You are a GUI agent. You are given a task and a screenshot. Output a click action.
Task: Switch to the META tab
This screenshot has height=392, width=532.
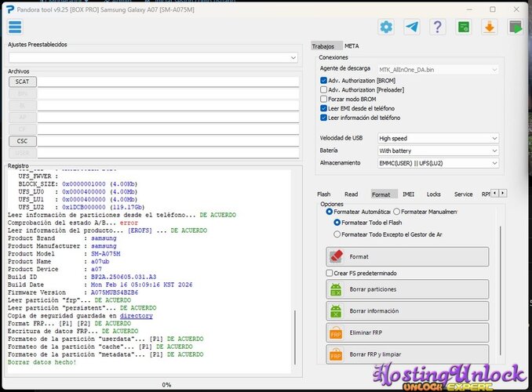[352, 46]
